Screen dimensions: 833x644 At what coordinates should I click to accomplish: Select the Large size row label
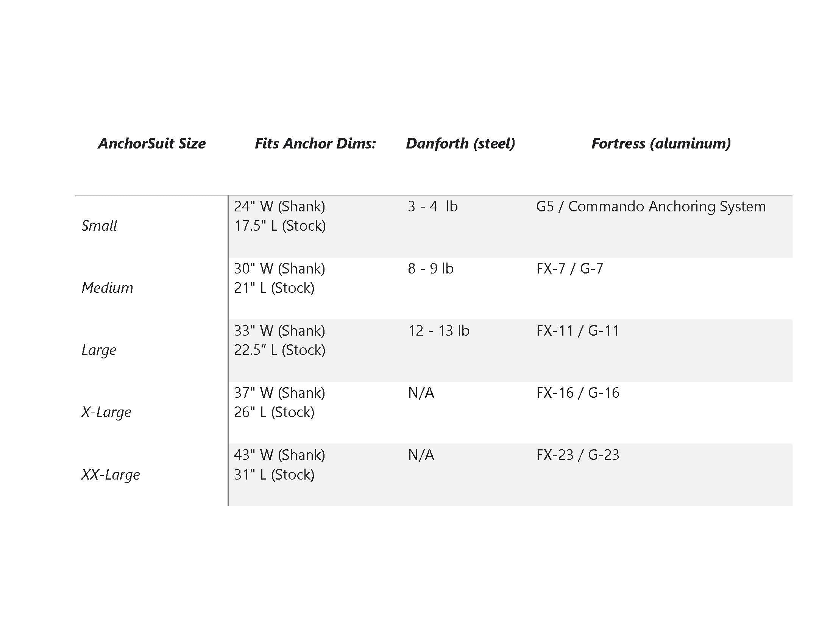click(99, 350)
